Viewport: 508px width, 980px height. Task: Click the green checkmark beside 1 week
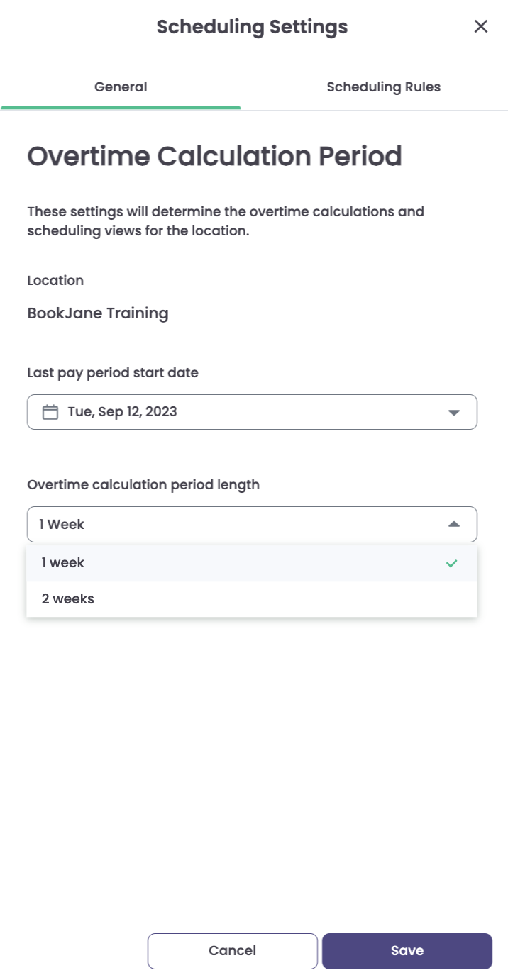point(452,563)
